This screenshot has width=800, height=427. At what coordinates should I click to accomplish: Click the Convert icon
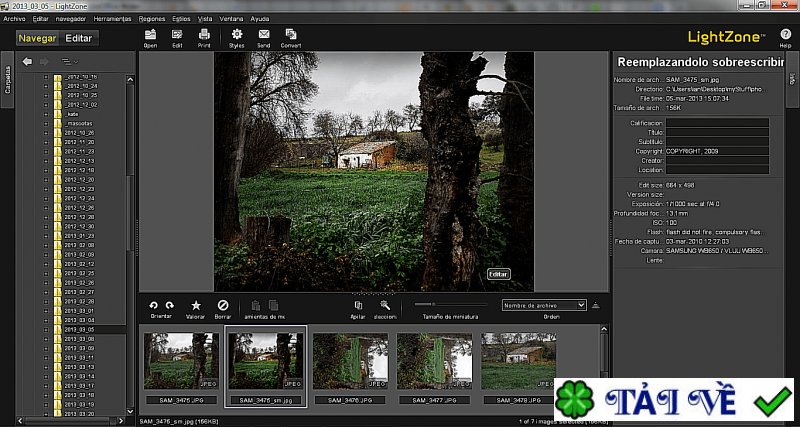(x=291, y=36)
